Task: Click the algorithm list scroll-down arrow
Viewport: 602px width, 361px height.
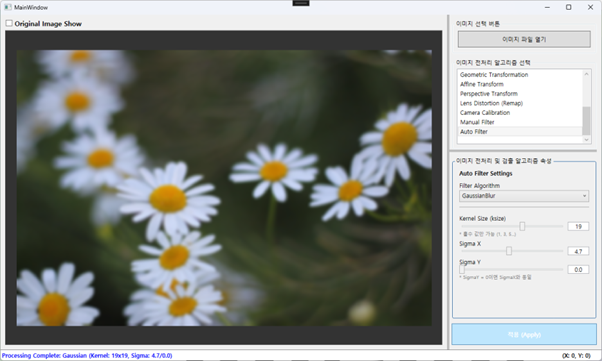Action: (x=586, y=140)
